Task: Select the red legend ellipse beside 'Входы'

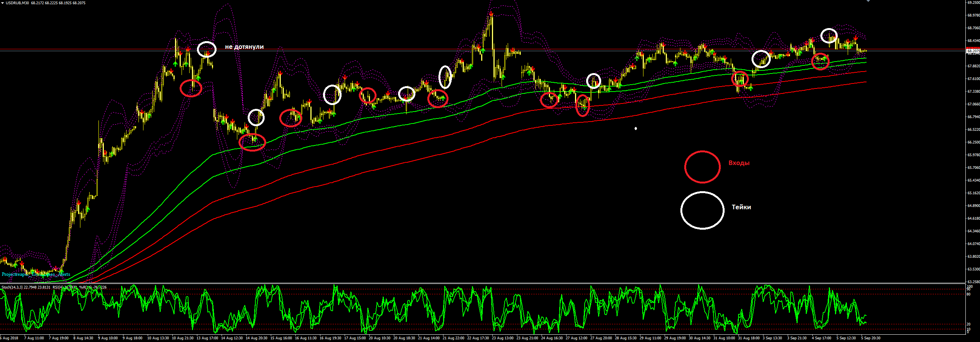Action: [x=702, y=167]
